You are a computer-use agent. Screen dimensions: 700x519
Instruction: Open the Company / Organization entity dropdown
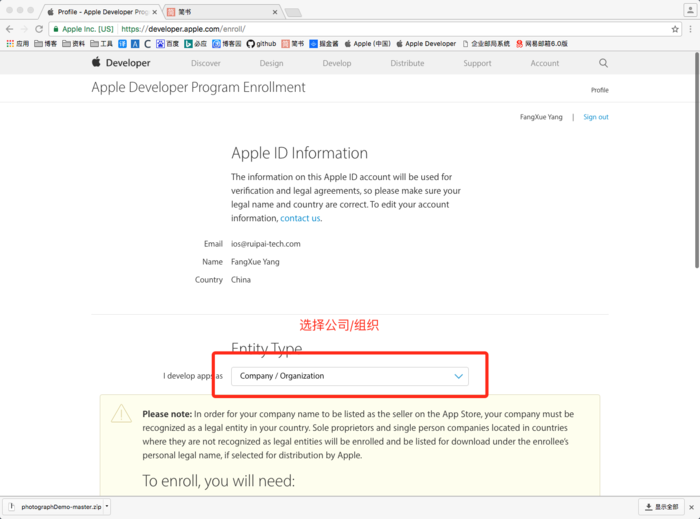pyautogui.click(x=350, y=376)
